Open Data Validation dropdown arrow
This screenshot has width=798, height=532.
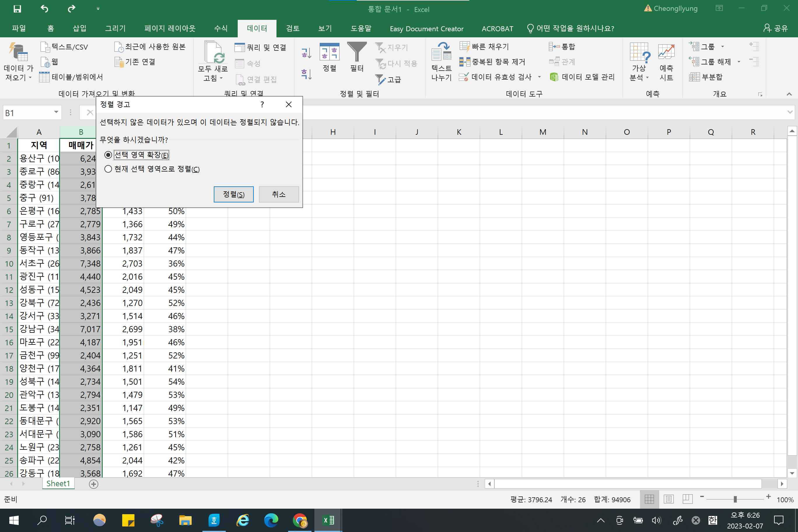pyautogui.click(x=539, y=77)
